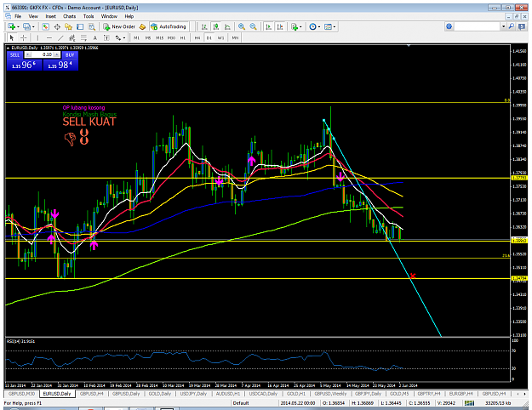Open the Indicators list icon
The image size is (532, 410).
(x=295, y=26)
